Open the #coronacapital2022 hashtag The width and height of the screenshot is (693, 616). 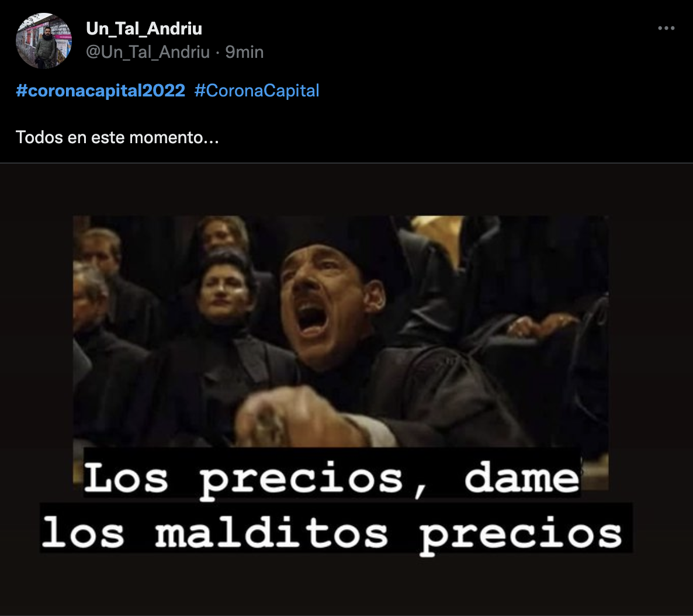click(x=101, y=91)
